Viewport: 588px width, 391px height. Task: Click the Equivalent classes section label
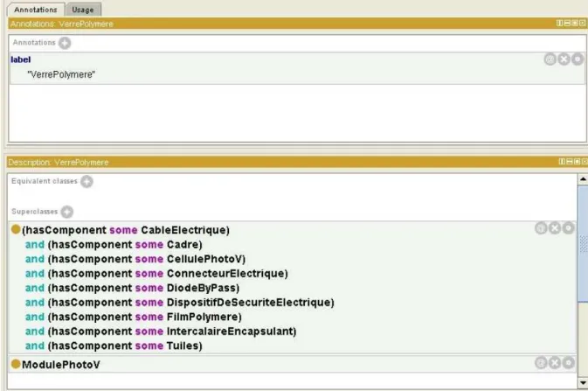[x=45, y=181]
